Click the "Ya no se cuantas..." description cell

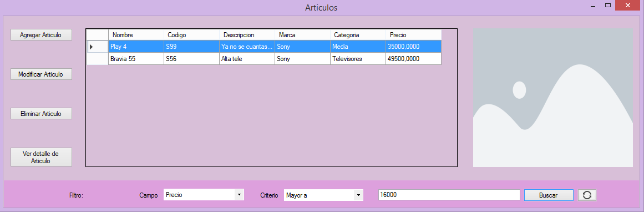[247, 47]
